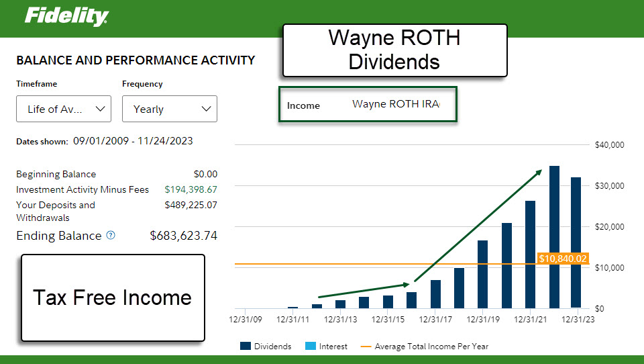This screenshot has width=644, height=364.
Task: Select the Balance and Performance Activity heading
Action: tap(136, 60)
